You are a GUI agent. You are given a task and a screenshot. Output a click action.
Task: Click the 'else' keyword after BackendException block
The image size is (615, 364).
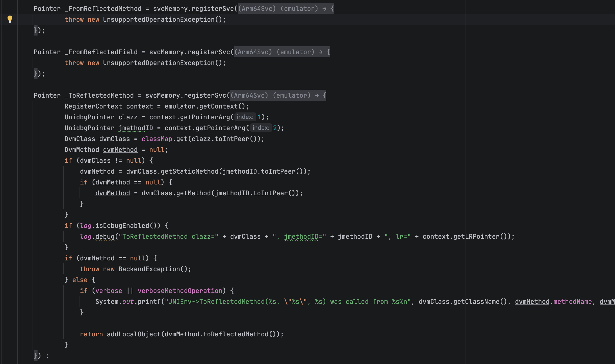point(80,280)
